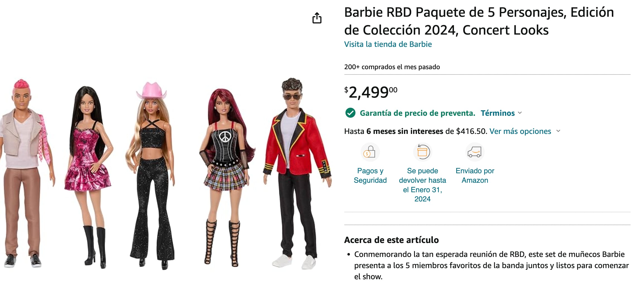Open Ver más opciones installment link

click(520, 131)
